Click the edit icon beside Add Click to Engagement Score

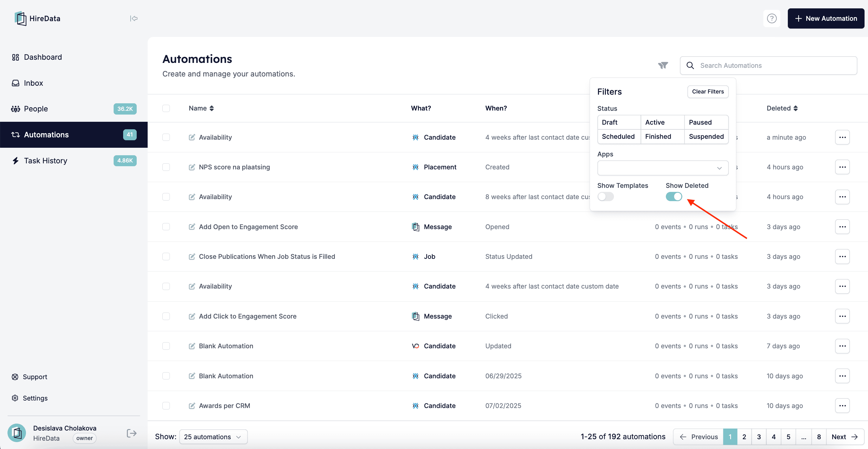192,316
